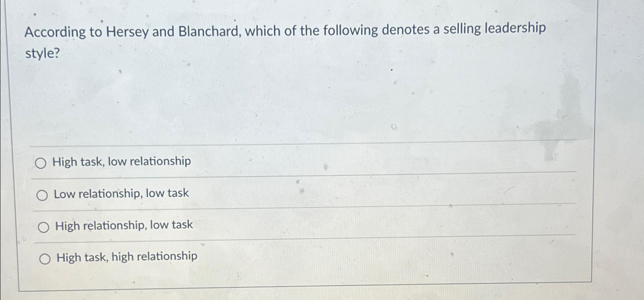This screenshot has height=300, width=644.
Task: Click the answer text 'High task, high relationship'
Action: point(126,256)
